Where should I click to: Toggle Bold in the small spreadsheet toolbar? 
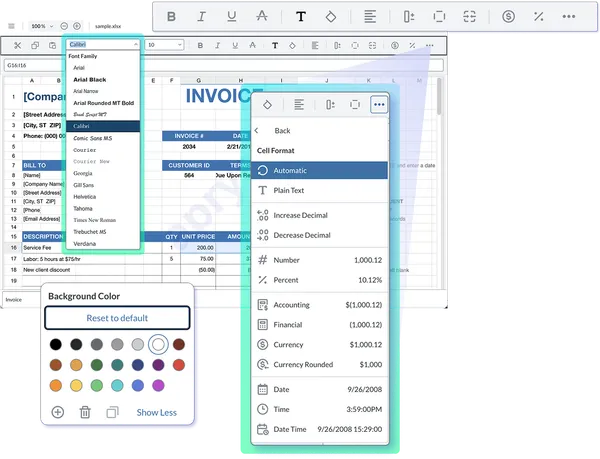200,46
